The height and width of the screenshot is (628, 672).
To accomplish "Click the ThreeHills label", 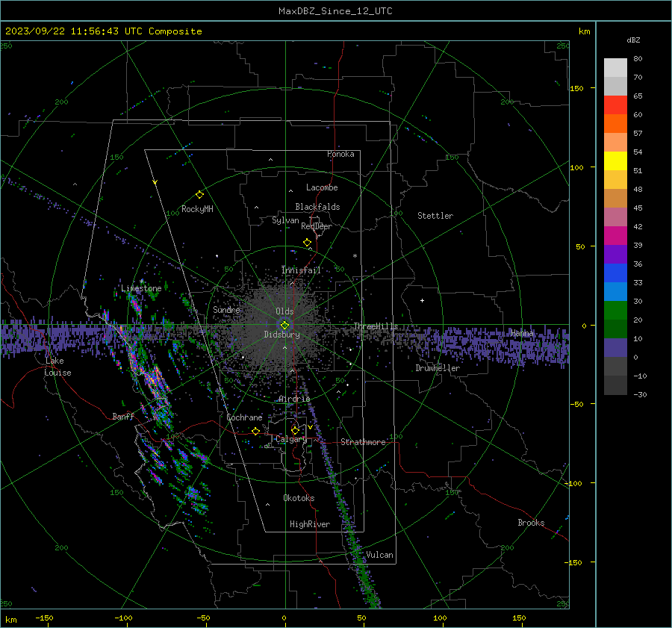I will coord(376,326).
